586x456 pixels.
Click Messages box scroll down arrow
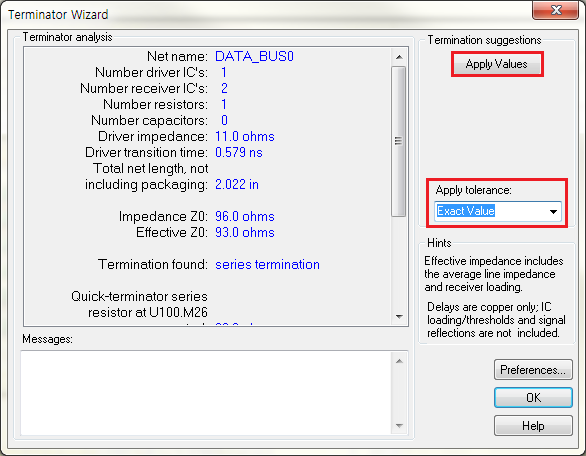coord(399,426)
